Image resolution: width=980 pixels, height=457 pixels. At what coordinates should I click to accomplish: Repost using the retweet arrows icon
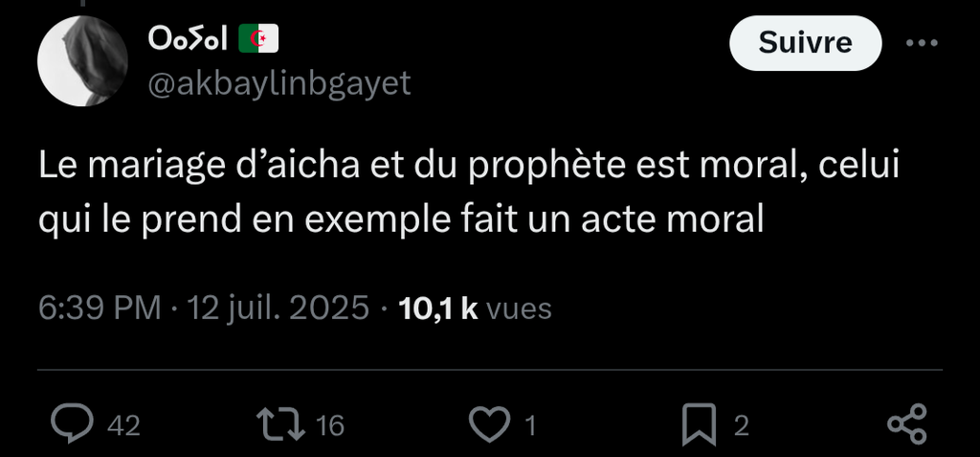[281, 423]
